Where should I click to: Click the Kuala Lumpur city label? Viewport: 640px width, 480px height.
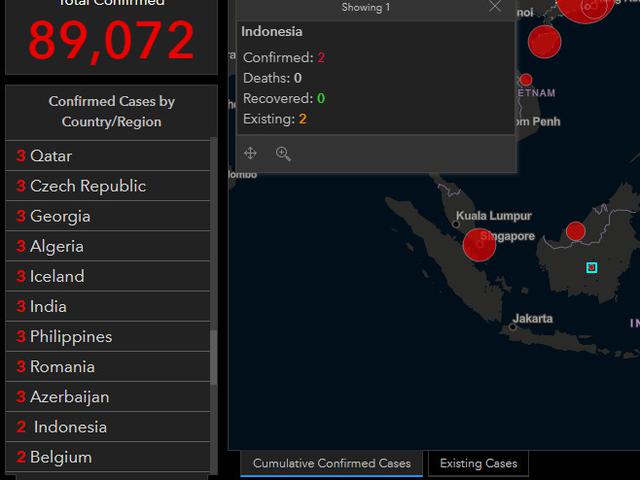pos(493,216)
